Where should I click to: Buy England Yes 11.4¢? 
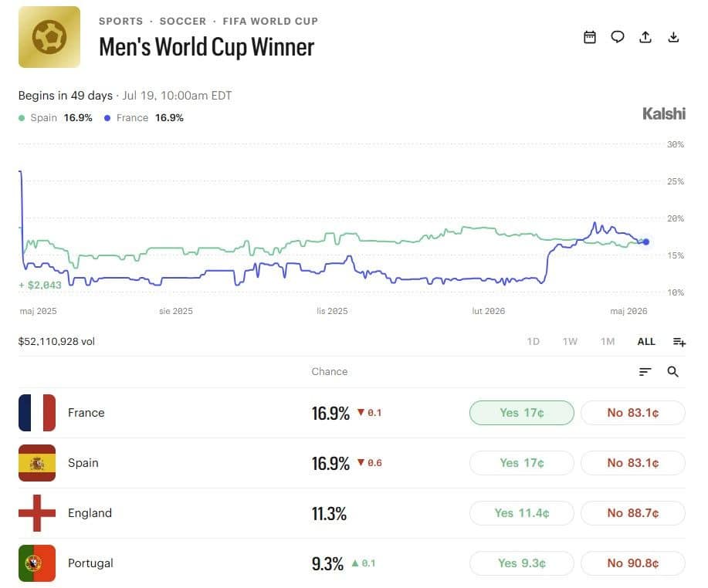click(x=521, y=513)
